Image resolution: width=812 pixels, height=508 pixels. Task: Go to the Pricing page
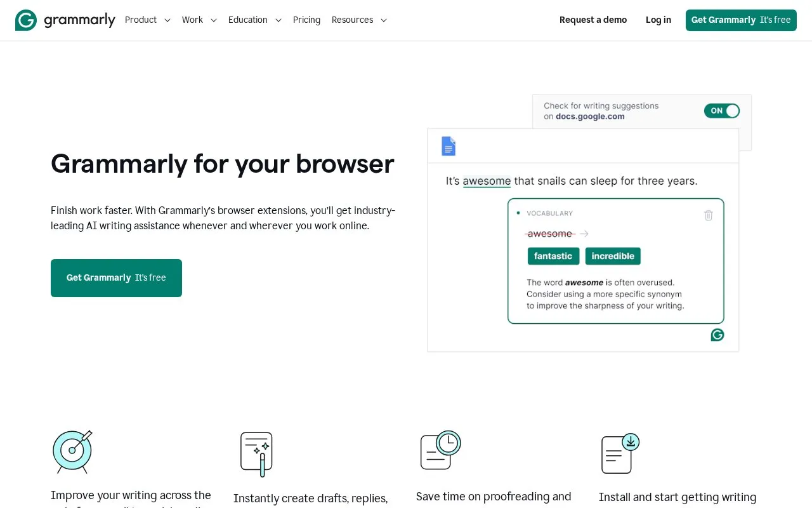point(306,20)
